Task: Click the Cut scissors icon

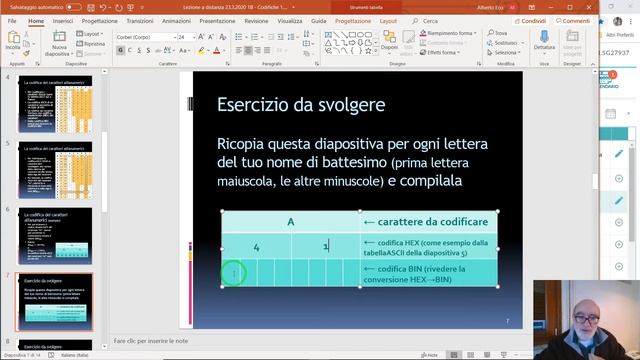Action: pyautogui.click(x=27, y=35)
